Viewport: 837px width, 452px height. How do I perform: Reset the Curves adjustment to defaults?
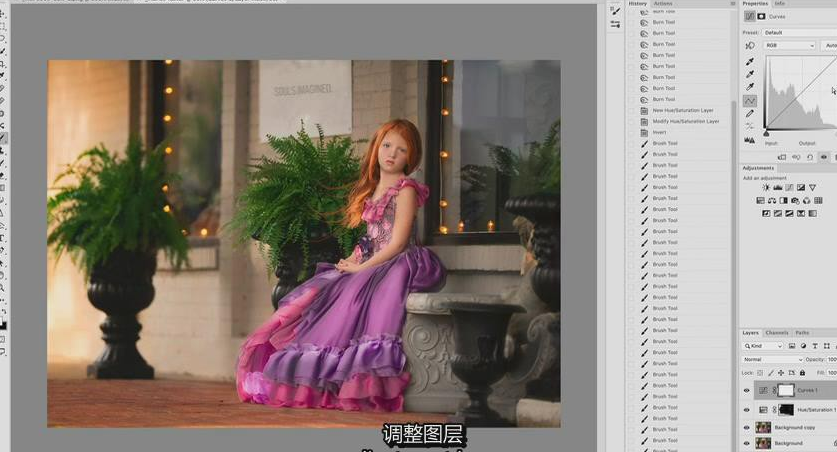[x=810, y=157]
